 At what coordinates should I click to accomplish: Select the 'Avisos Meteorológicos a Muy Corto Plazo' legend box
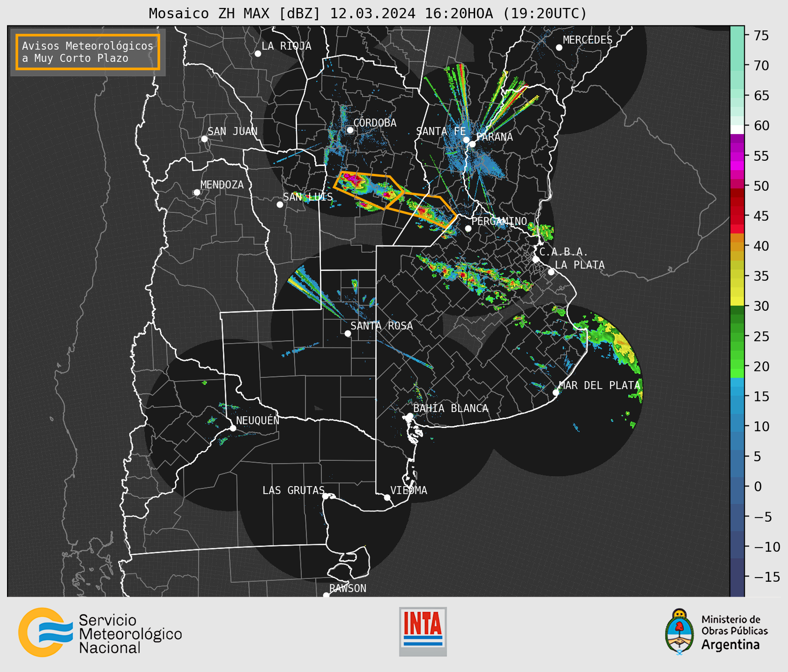click(88, 52)
